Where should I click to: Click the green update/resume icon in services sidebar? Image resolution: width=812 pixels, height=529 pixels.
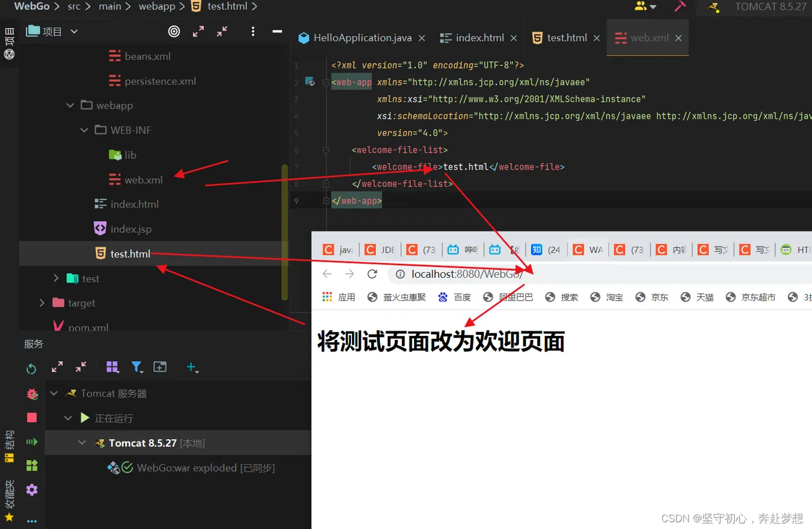32,442
